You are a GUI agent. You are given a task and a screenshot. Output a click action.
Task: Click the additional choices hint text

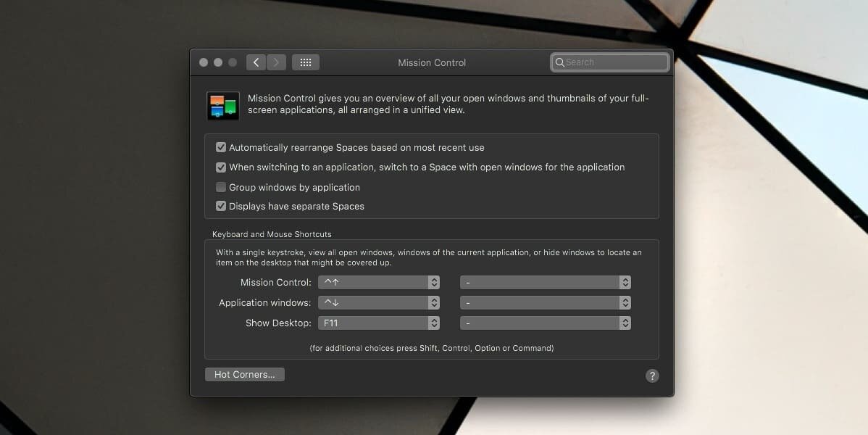tap(432, 348)
